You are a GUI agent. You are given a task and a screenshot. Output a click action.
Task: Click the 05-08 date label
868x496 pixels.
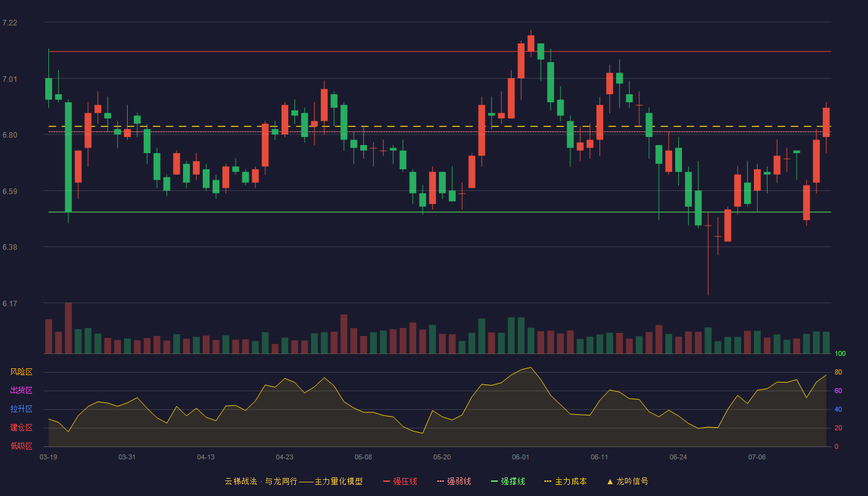tap(363, 457)
